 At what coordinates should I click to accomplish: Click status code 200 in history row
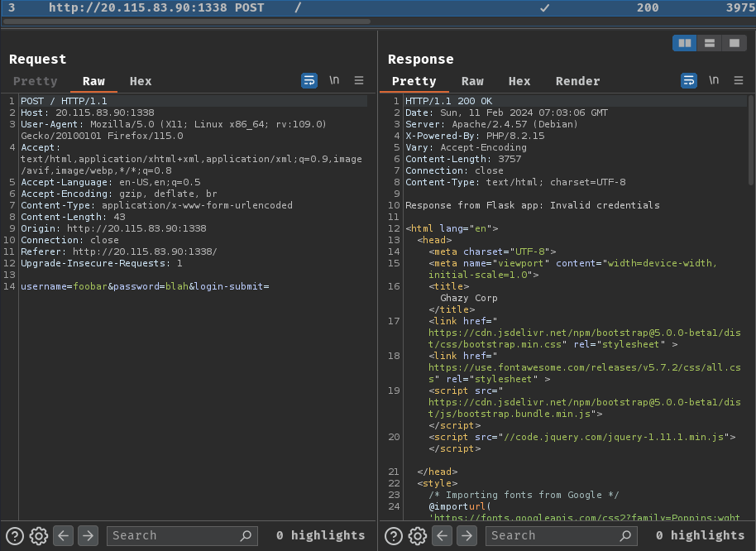pyautogui.click(x=648, y=7)
